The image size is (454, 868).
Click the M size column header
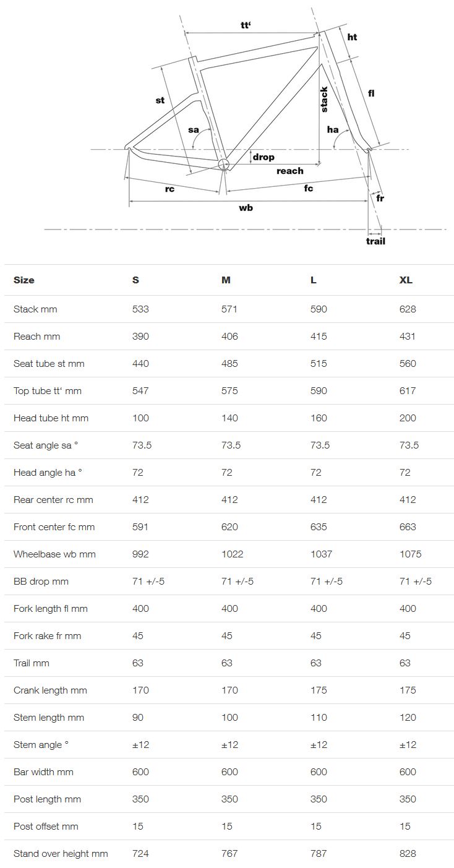[226, 280]
